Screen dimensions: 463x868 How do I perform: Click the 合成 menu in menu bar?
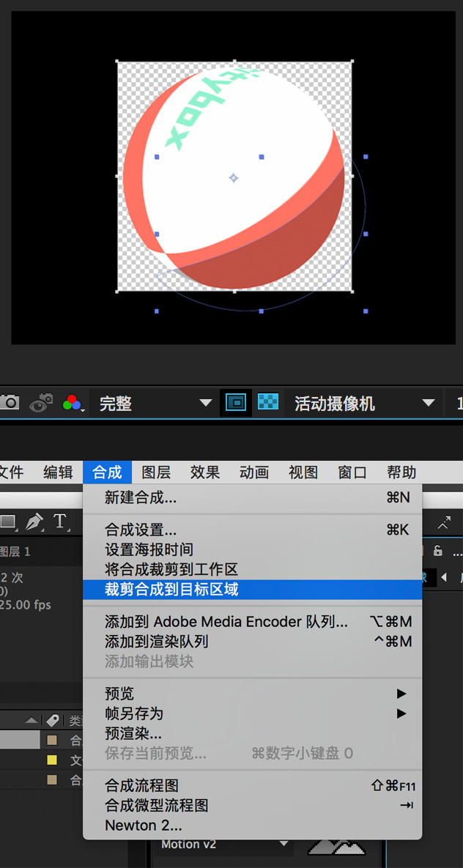[108, 472]
